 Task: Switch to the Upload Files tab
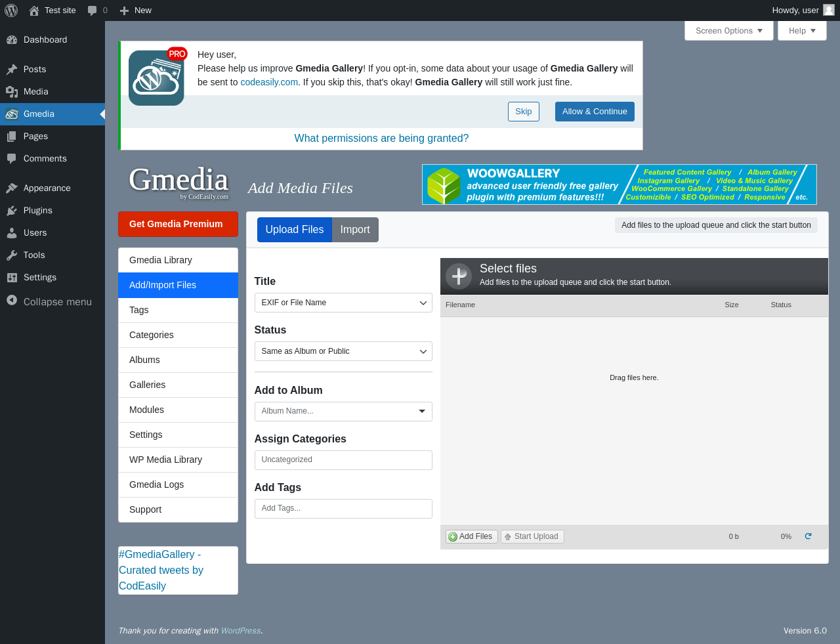[x=295, y=230]
